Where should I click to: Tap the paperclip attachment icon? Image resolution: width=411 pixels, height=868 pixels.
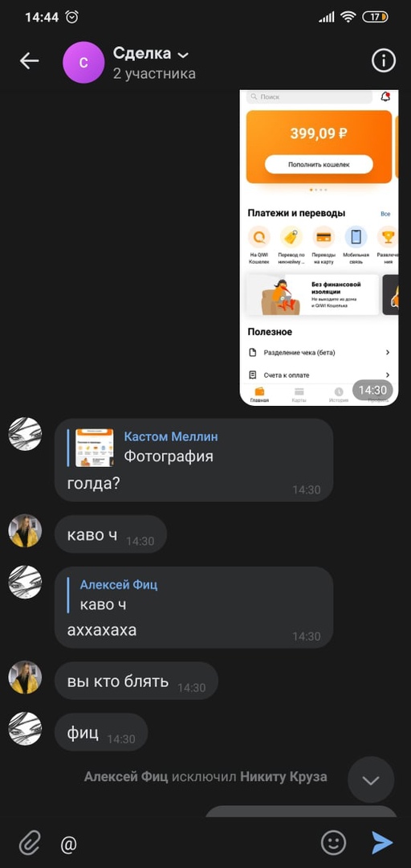click(30, 843)
